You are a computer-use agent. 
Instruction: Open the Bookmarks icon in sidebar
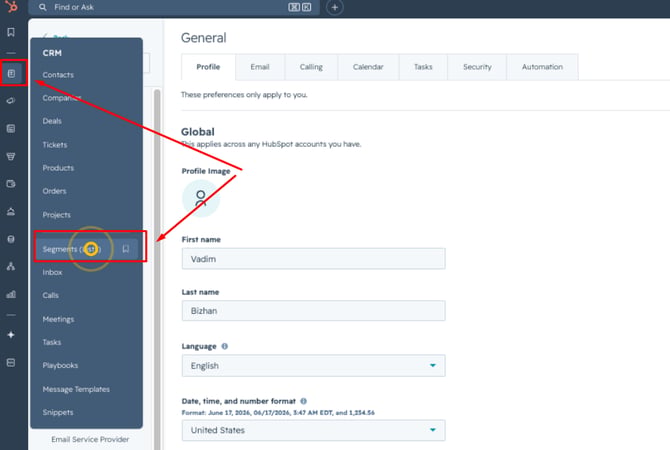coord(11,32)
